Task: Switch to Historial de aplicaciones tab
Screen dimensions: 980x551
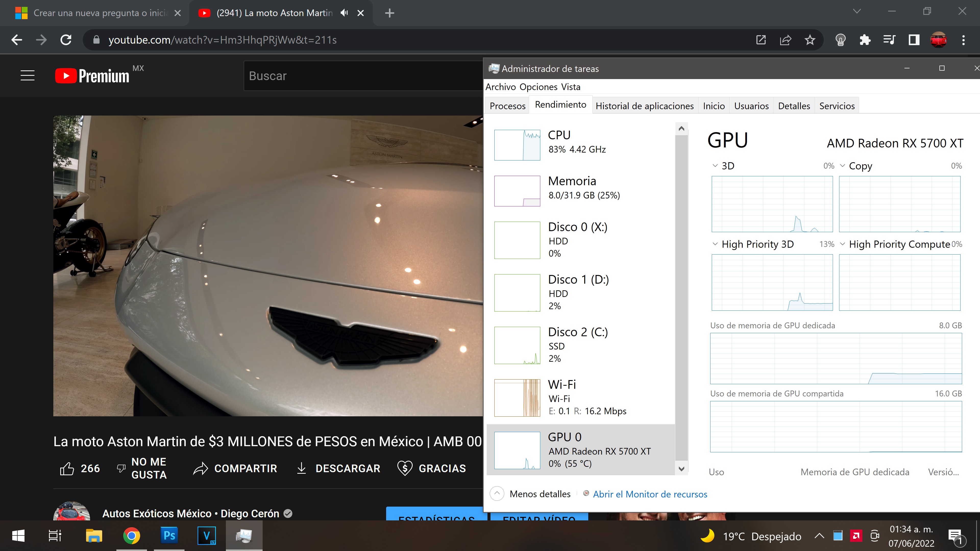Action: [x=644, y=106]
